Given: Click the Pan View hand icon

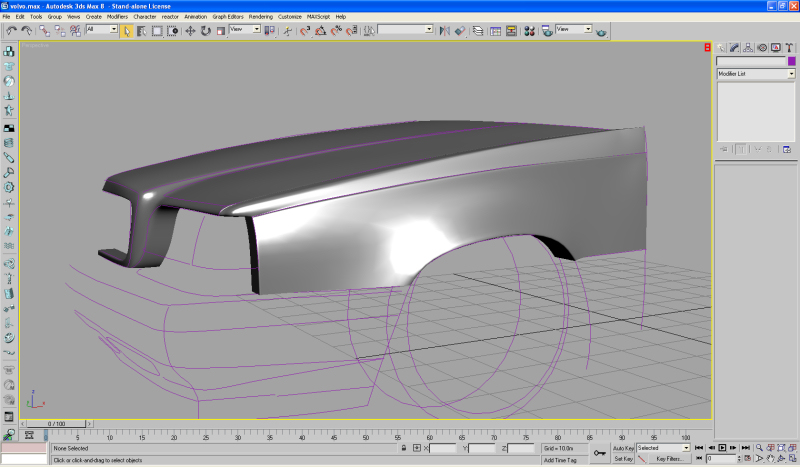Looking at the screenshot, I should pos(770,458).
